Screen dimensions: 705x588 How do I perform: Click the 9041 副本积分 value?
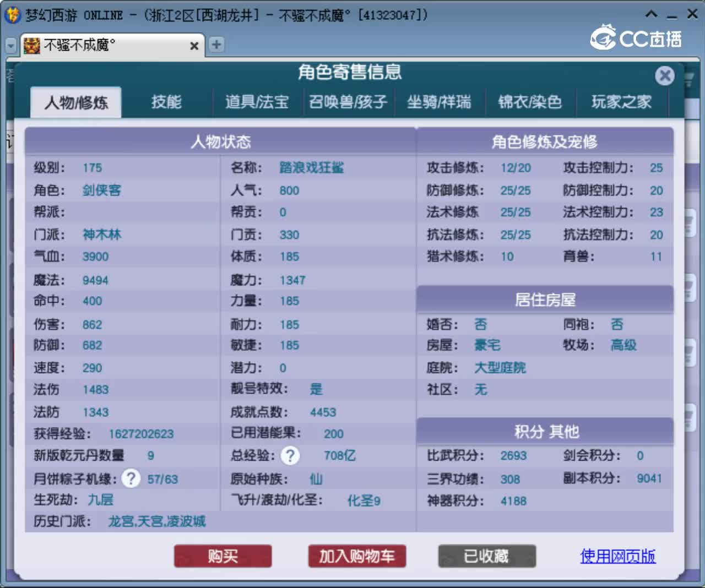[649, 478]
